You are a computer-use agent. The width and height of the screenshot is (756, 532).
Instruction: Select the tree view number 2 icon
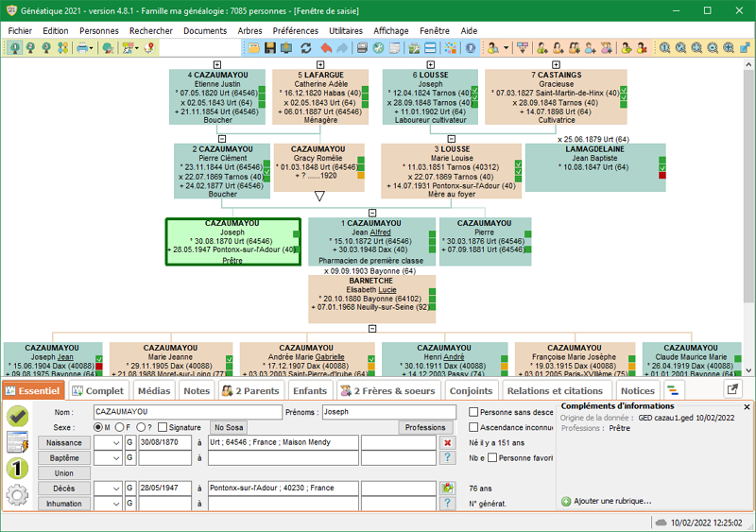[30, 48]
